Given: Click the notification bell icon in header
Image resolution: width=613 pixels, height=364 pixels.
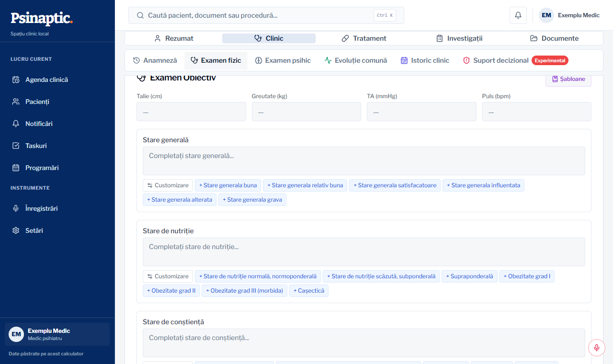Looking at the screenshot, I should (x=518, y=15).
